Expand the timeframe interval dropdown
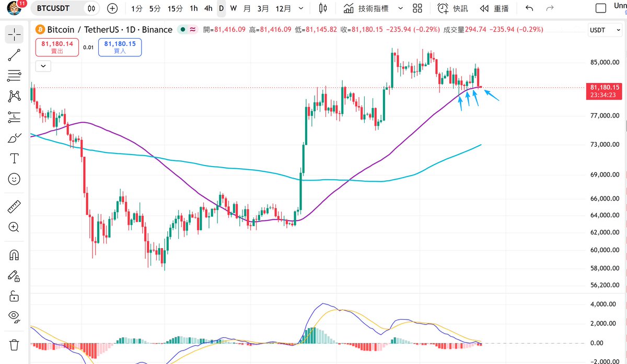627x364 pixels. tap(300, 8)
